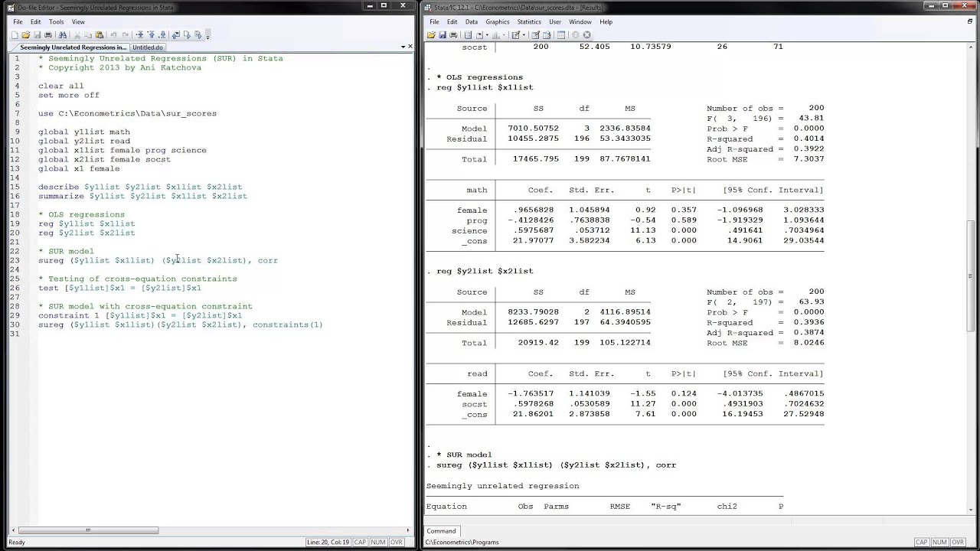This screenshot has width=980, height=551.
Task: Switch to the Untitled.do tab
Action: click(x=148, y=47)
